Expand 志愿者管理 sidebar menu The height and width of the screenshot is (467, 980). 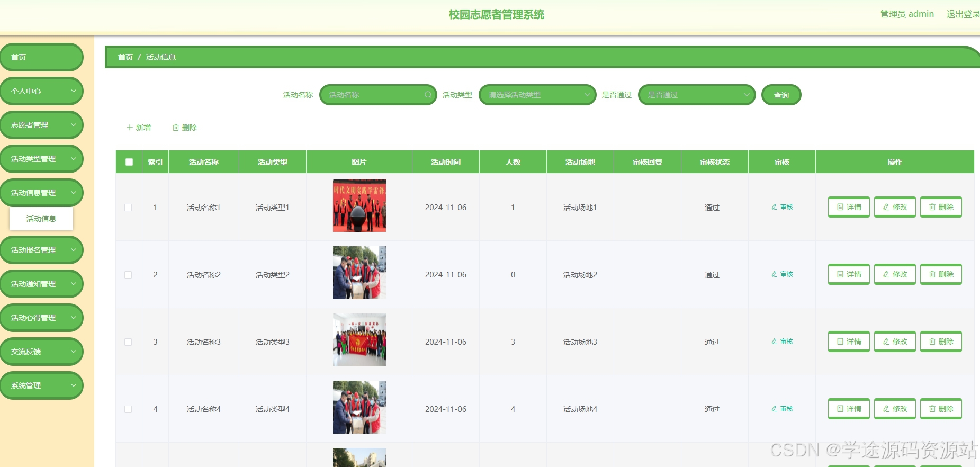pos(42,125)
